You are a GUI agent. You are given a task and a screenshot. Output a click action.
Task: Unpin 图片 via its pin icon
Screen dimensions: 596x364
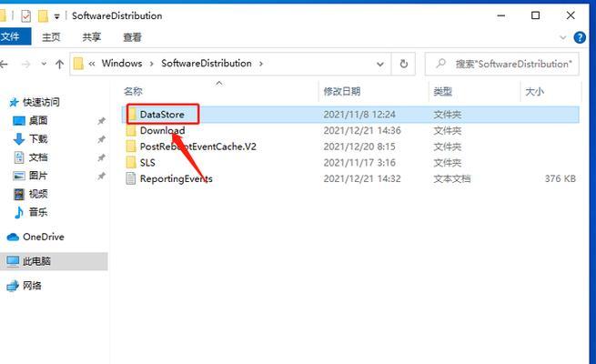click(101, 176)
